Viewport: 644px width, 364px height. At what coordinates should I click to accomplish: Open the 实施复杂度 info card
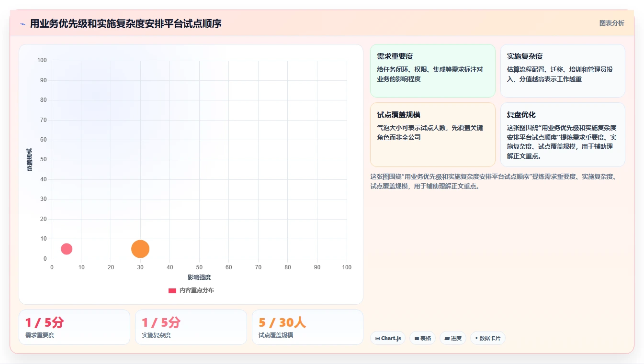[563, 71]
